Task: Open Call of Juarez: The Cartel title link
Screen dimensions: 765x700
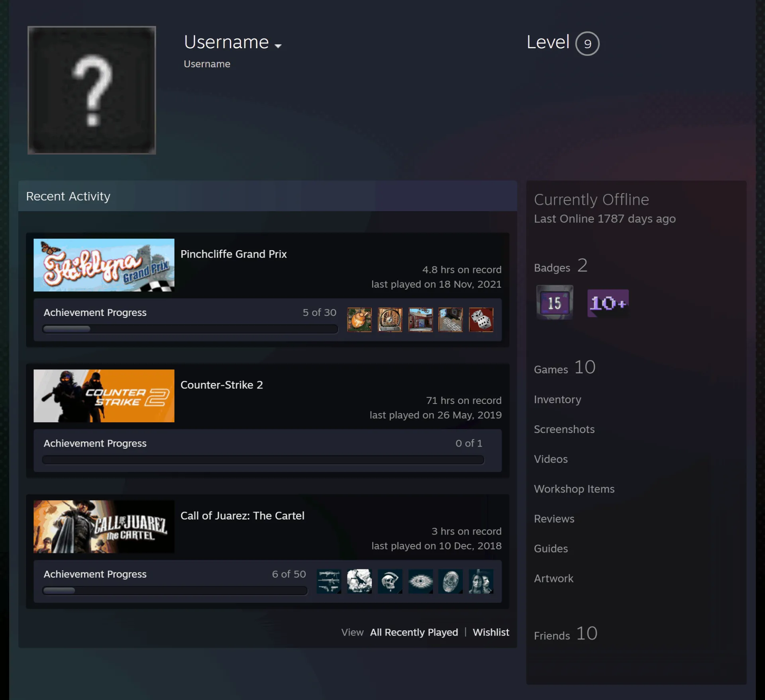Action: pos(242,516)
